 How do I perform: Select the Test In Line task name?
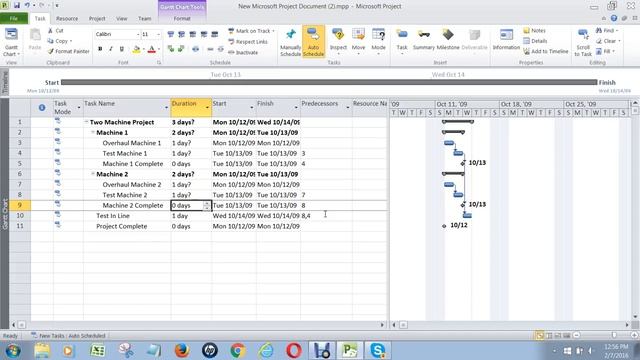click(x=113, y=216)
